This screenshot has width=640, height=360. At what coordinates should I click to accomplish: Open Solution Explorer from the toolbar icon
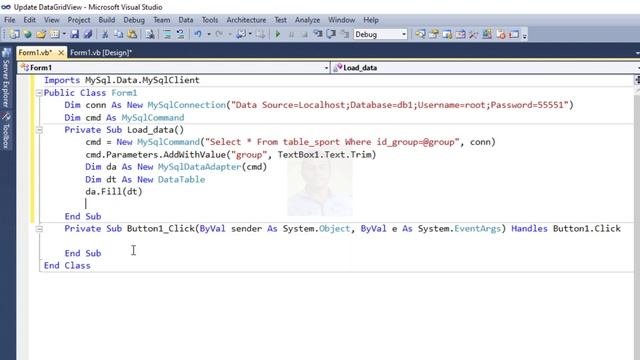coord(420,34)
